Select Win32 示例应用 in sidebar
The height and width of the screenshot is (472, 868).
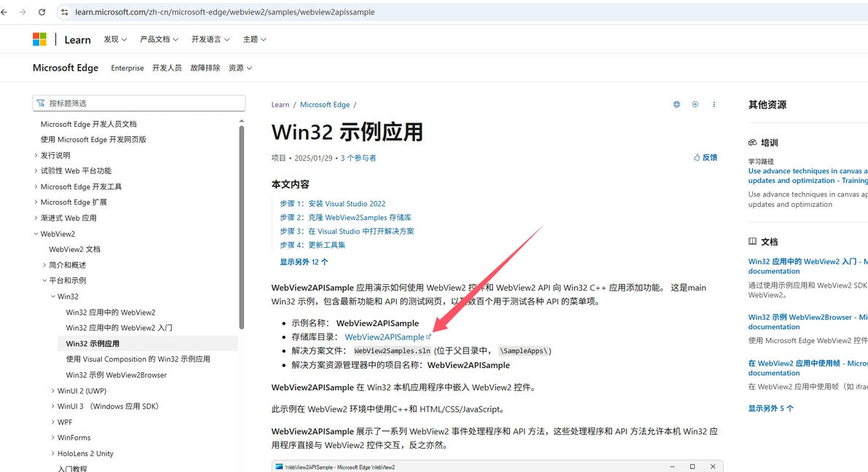click(147, 344)
